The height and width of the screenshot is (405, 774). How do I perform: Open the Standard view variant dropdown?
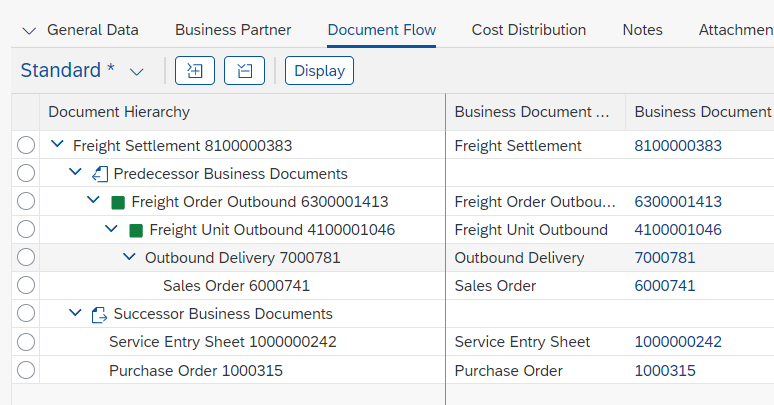(x=137, y=71)
